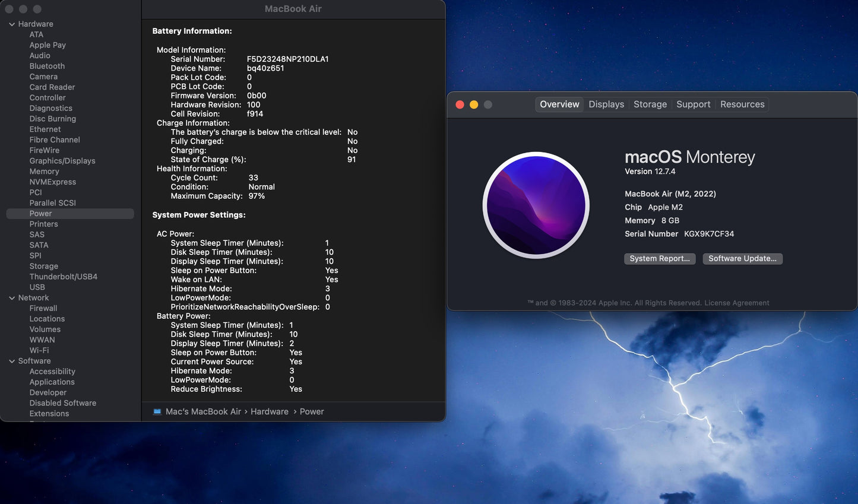Open the Storage tab

(650, 104)
